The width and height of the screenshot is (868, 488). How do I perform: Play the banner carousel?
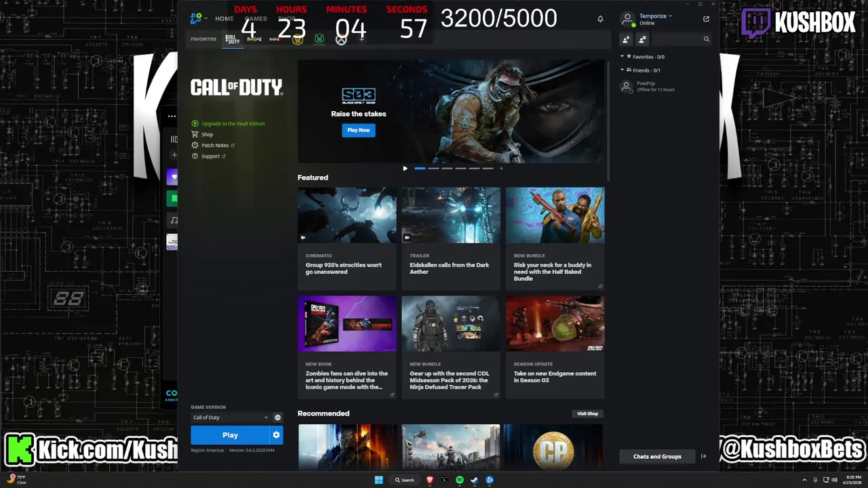tap(406, 168)
